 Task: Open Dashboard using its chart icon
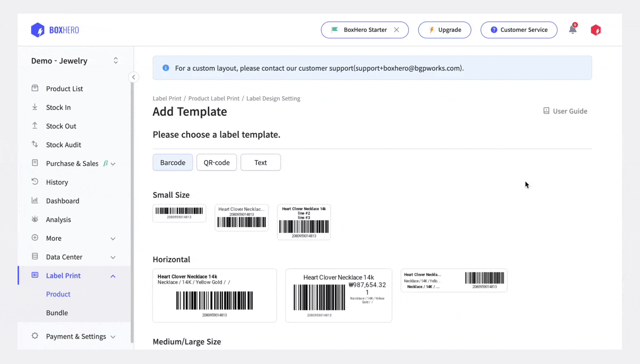tap(35, 200)
